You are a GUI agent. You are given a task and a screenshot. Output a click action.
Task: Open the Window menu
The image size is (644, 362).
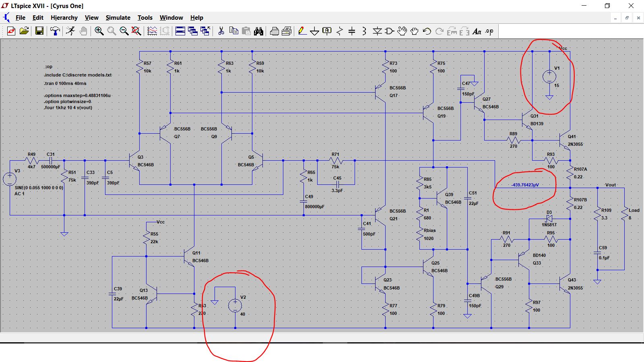click(x=171, y=18)
